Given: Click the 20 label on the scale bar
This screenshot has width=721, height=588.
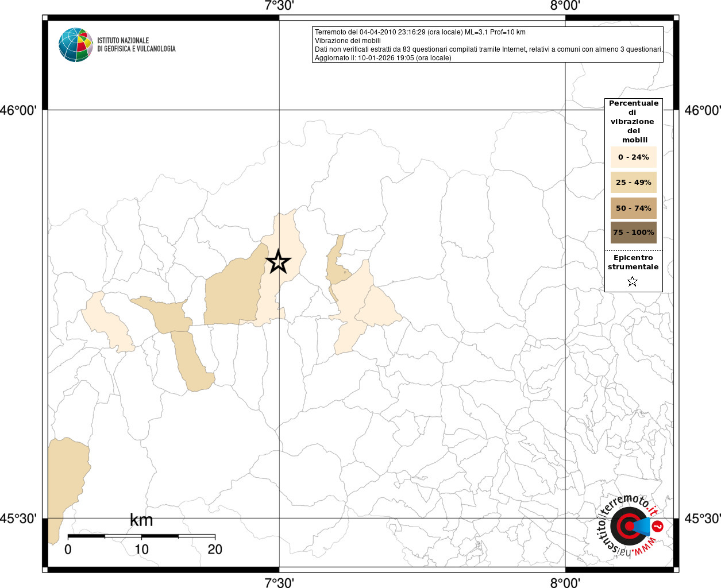Looking at the screenshot, I should (215, 550).
